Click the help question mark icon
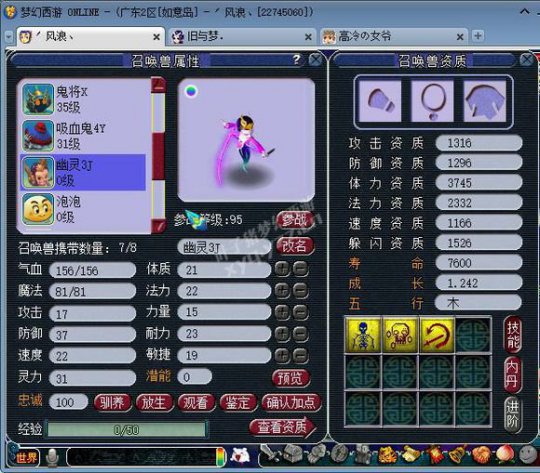The image size is (540, 473). pos(297,60)
